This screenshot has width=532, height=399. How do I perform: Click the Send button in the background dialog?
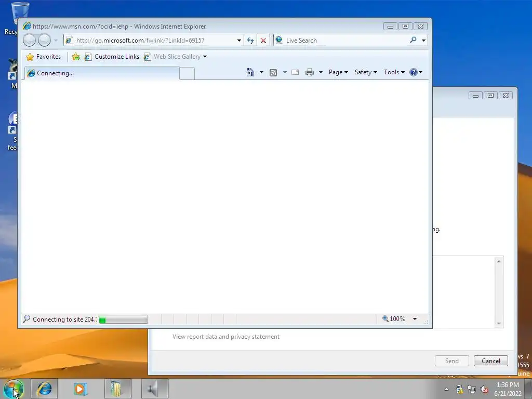(451, 361)
